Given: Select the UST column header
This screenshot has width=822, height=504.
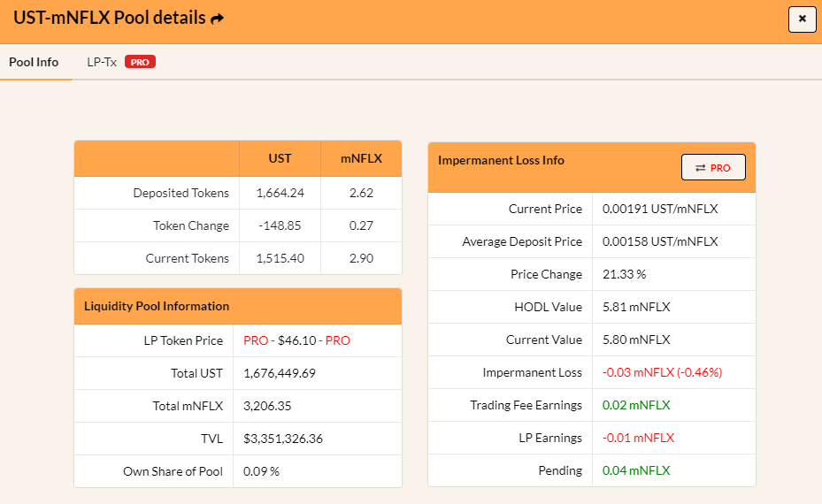Looking at the screenshot, I should point(280,159).
